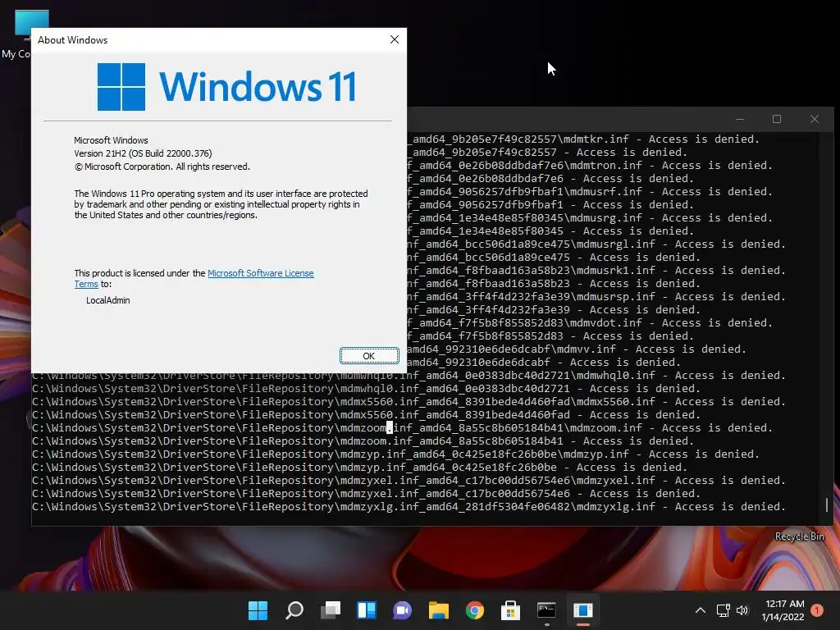The height and width of the screenshot is (630, 840).
Task: Open Task View from the taskbar
Action: 331,610
